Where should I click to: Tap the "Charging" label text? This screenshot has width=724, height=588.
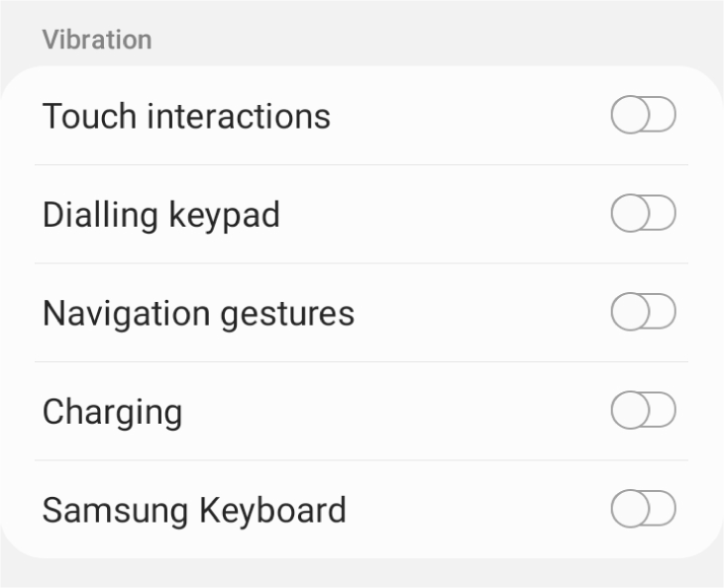(x=112, y=412)
